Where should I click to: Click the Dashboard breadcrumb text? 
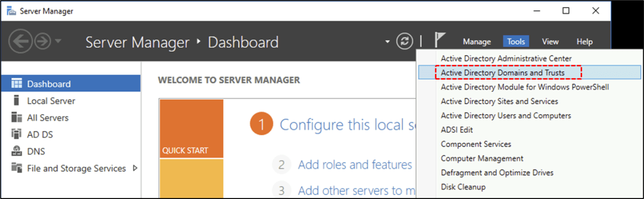pyautogui.click(x=243, y=42)
